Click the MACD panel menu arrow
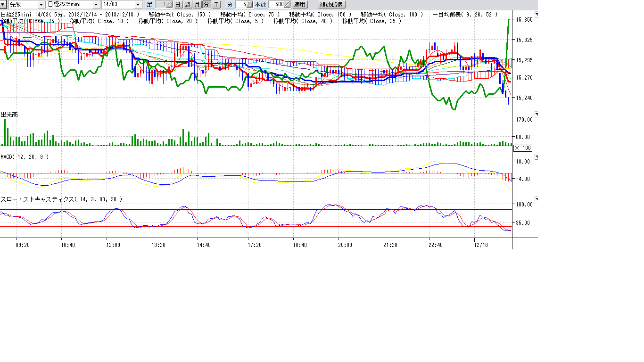Screen dimensions: 644x362 click(535, 156)
